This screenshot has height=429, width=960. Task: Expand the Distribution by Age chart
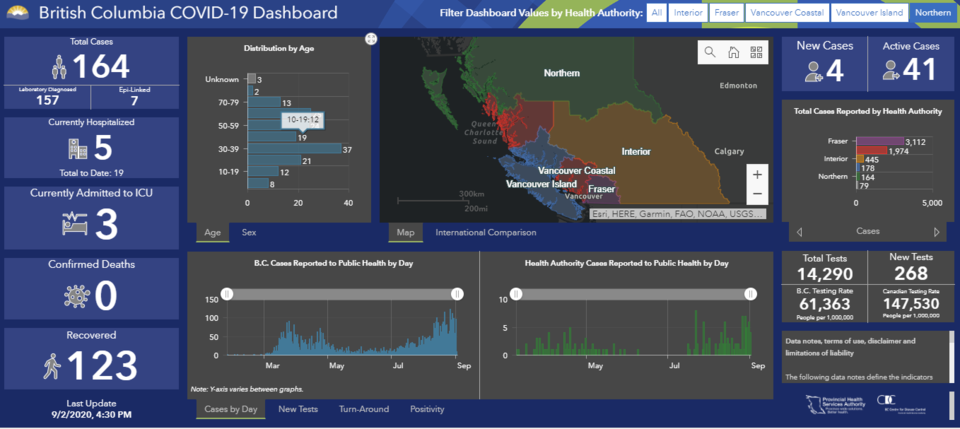[x=370, y=39]
